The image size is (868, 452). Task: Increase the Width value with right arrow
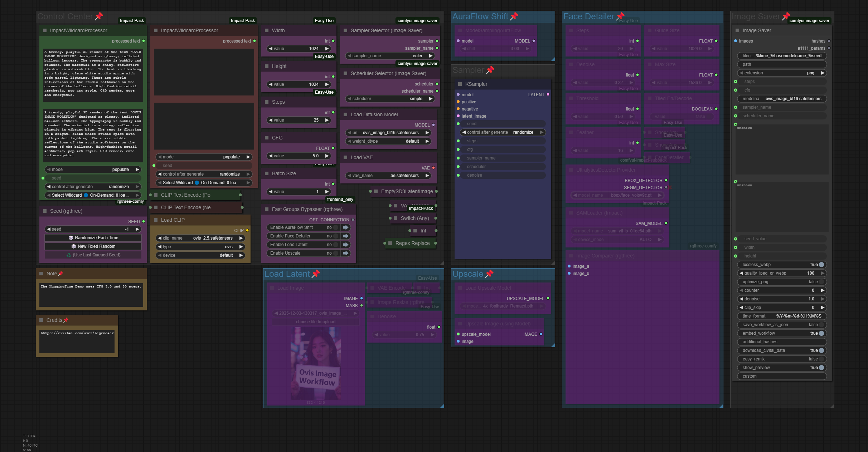[327, 49]
